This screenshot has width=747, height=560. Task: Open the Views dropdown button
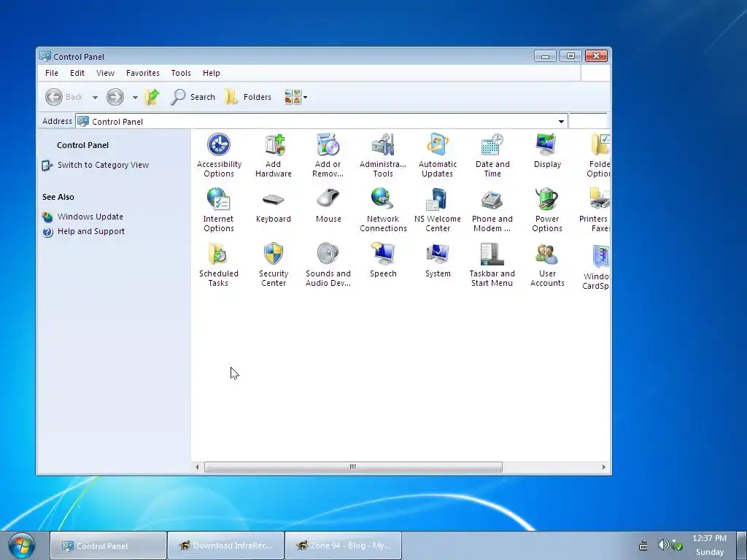point(295,97)
